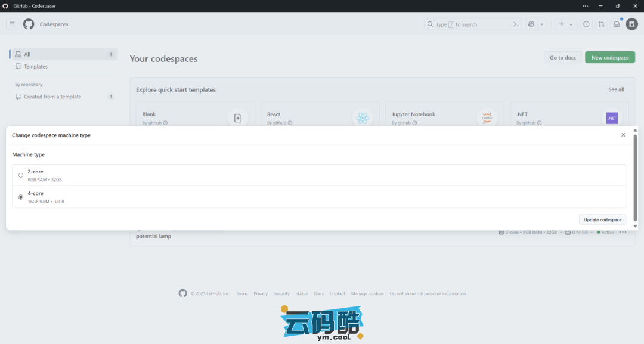Click the user profile avatar

(x=631, y=24)
